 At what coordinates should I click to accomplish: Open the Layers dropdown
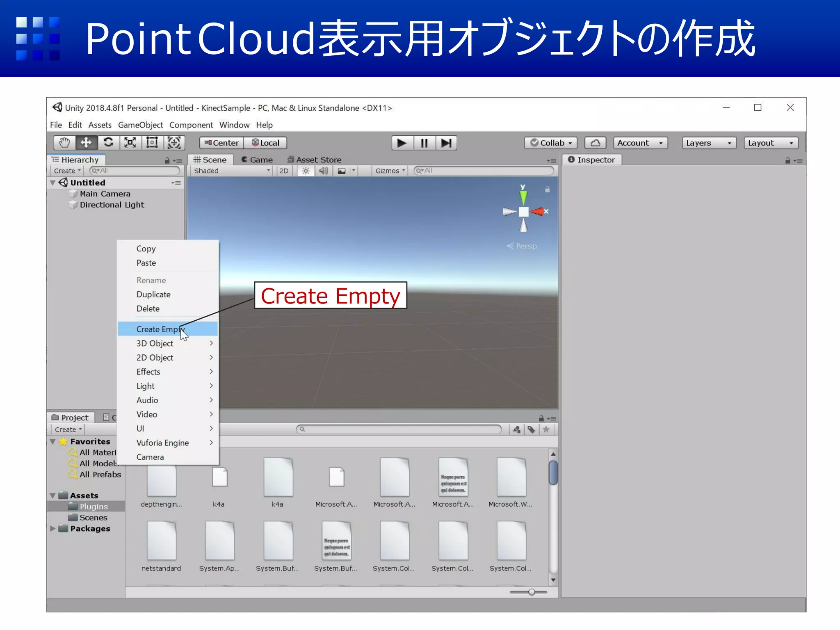point(709,143)
